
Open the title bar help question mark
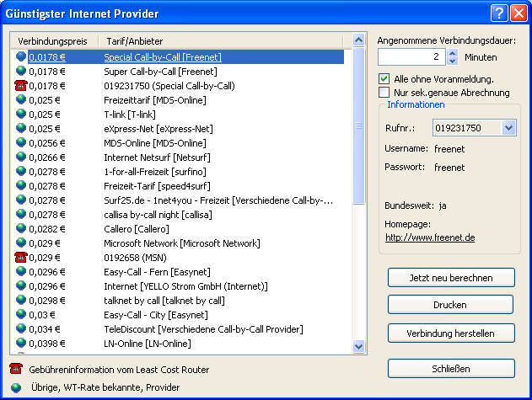499,13
